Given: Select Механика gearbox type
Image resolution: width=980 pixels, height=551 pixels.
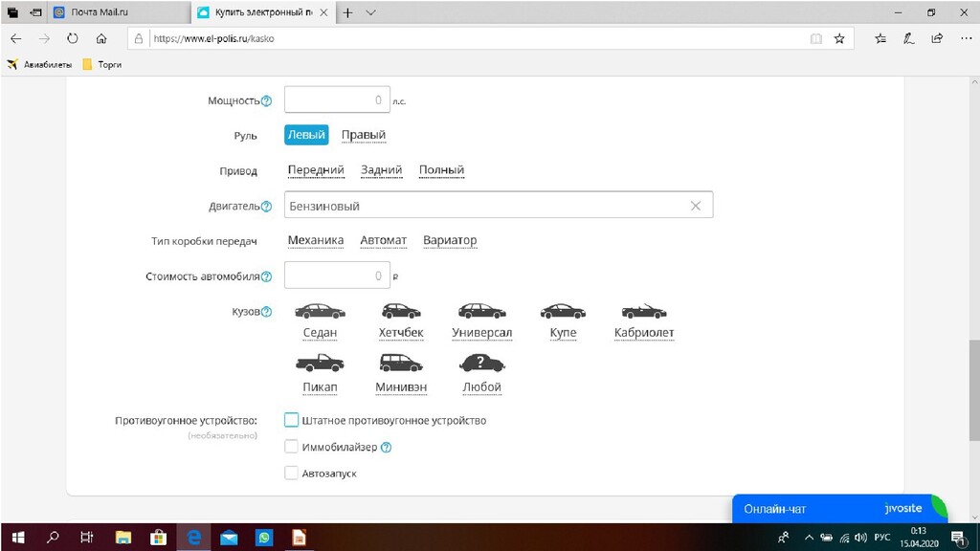Looking at the screenshot, I should click(x=316, y=240).
